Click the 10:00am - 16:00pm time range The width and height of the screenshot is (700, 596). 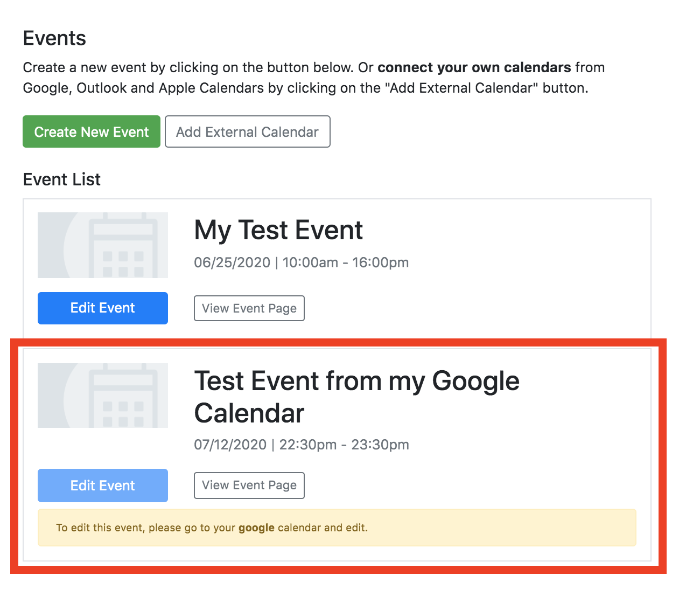pos(345,262)
